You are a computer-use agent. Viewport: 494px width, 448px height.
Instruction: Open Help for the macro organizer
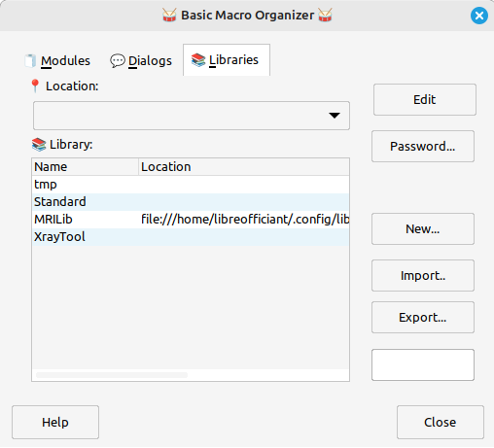click(55, 423)
